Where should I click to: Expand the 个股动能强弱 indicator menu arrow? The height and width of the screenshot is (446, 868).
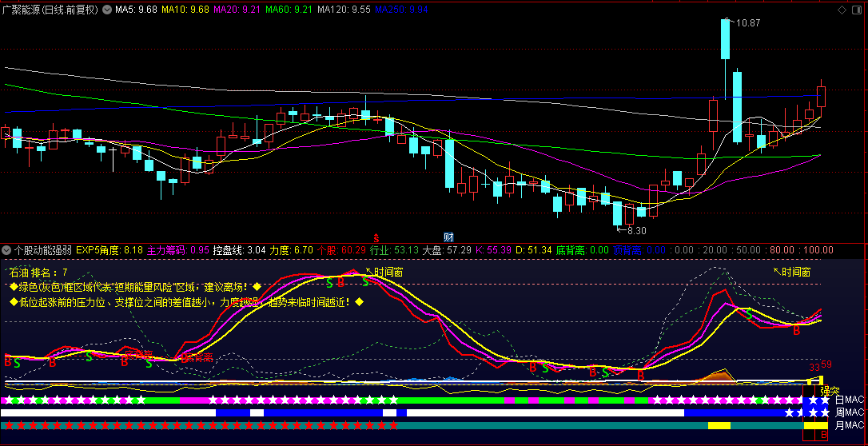6,250
